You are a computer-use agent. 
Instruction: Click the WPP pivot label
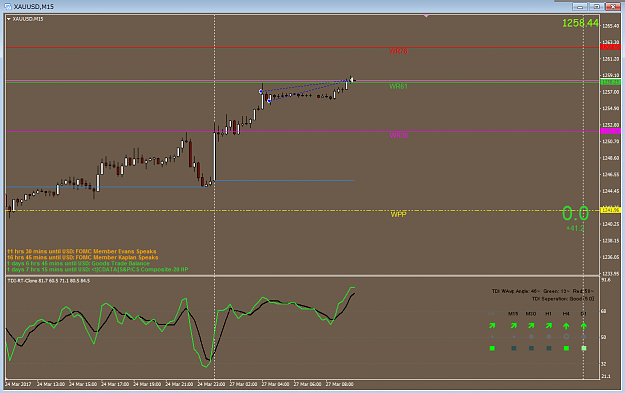point(398,214)
